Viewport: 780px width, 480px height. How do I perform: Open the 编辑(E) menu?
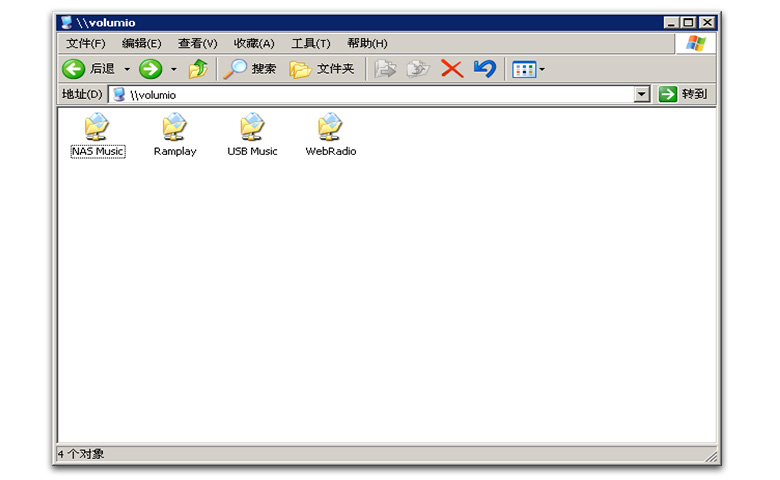[142, 43]
